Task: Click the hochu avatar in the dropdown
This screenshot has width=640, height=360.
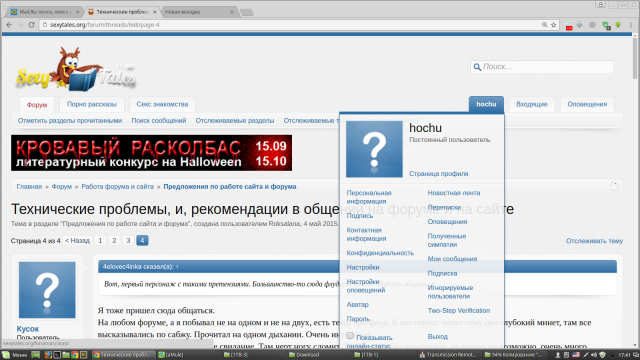Action: tap(374, 149)
